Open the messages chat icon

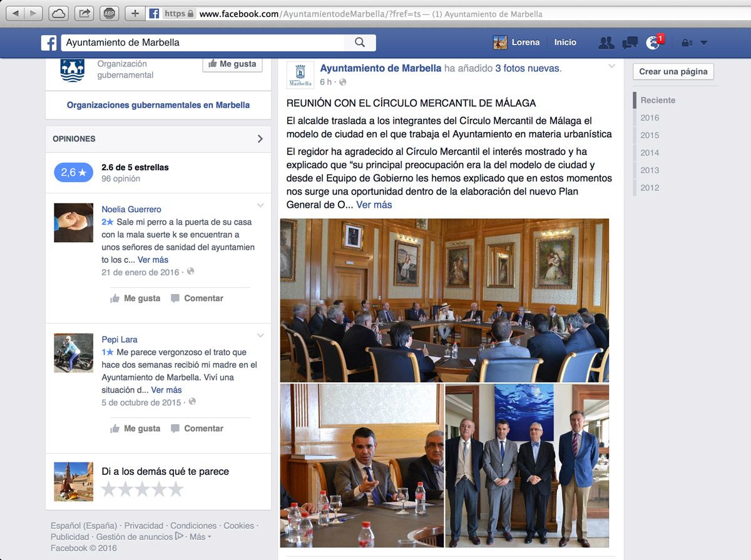point(630,43)
